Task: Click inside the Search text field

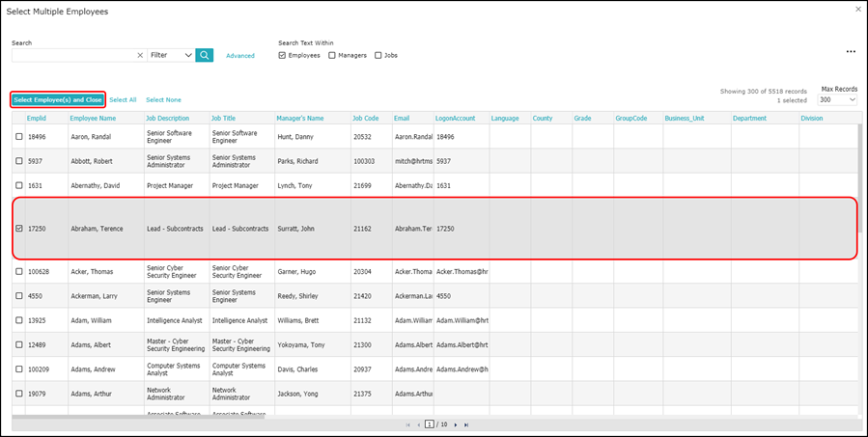Action: (x=73, y=55)
